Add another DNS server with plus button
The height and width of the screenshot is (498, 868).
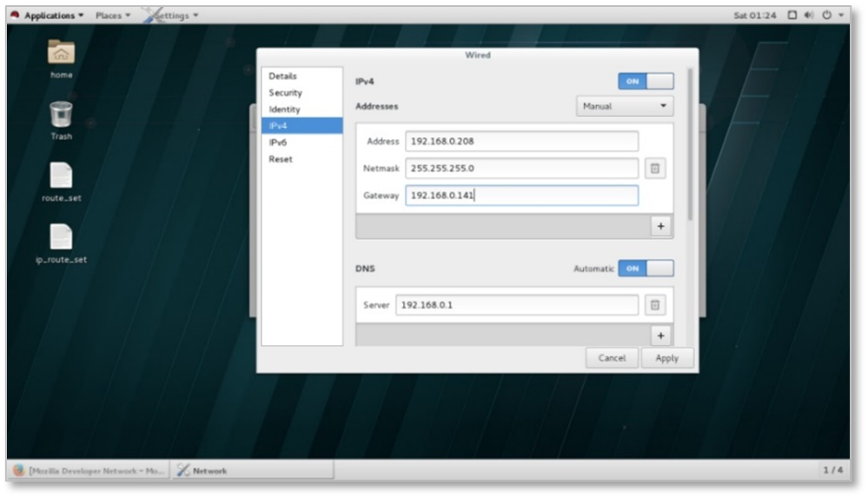point(659,335)
